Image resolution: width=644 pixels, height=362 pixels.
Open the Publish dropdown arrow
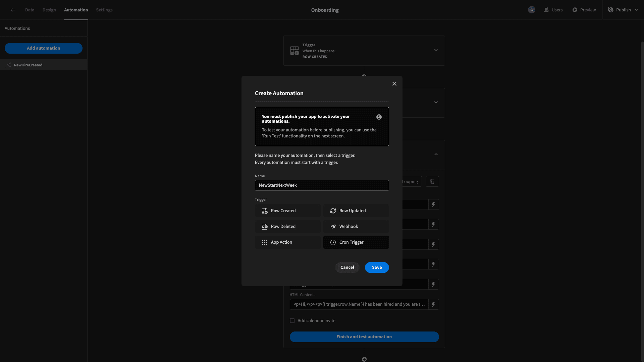pos(636,10)
